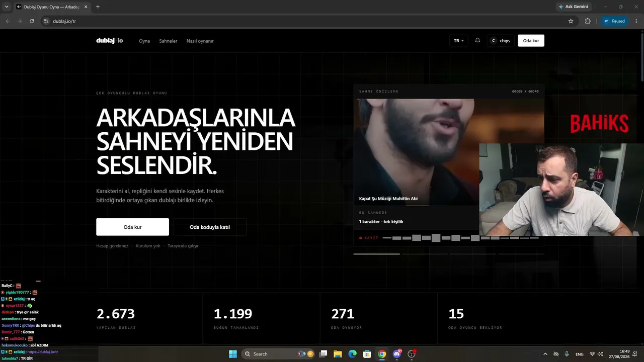
Task: Click the subtitle Kapat Şu Müziği Muhittin Abi
Action: [388, 199]
